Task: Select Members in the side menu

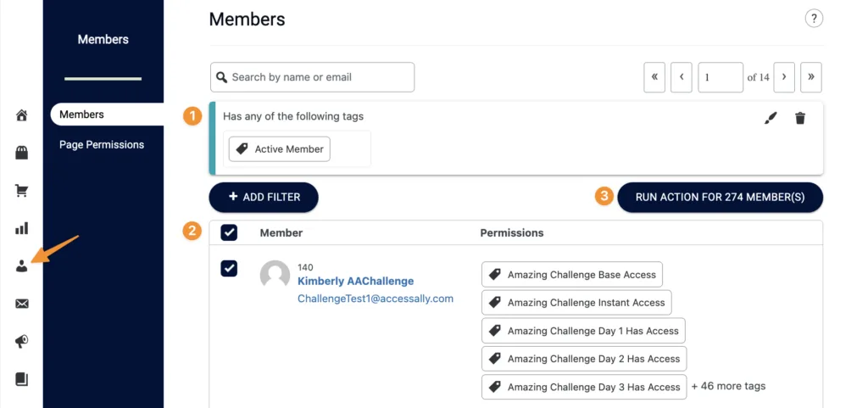Action: coord(82,115)
